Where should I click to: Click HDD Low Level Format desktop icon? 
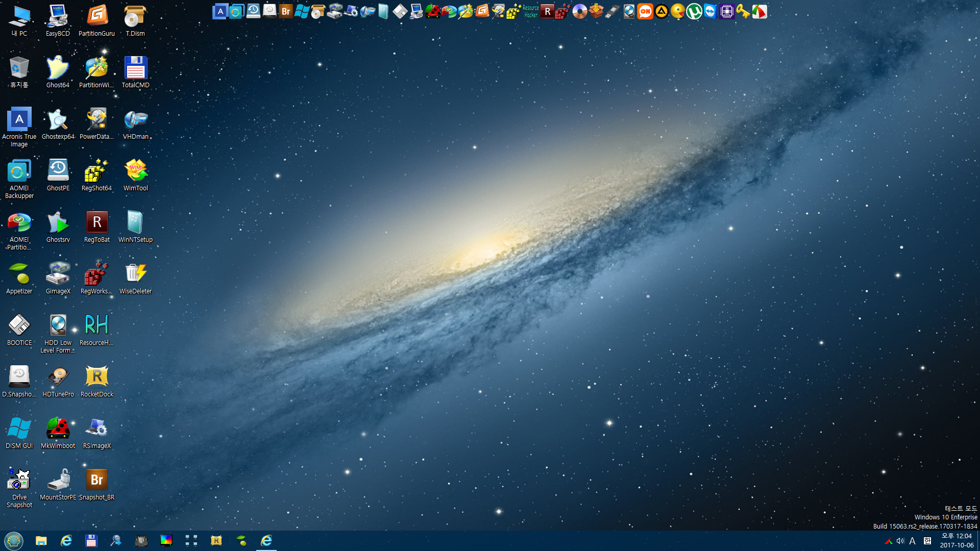point(58,334)
